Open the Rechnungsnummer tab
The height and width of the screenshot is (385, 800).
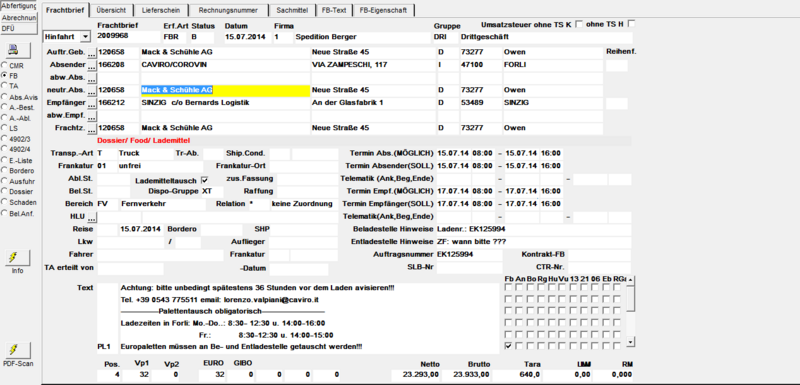(228, 10)
